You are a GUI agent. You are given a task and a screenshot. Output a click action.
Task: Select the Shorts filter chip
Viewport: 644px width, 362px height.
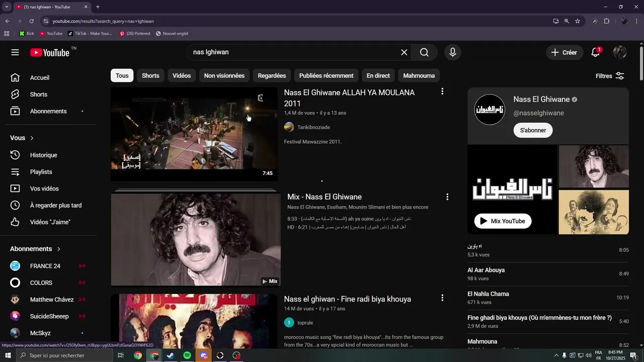[150, 75]
